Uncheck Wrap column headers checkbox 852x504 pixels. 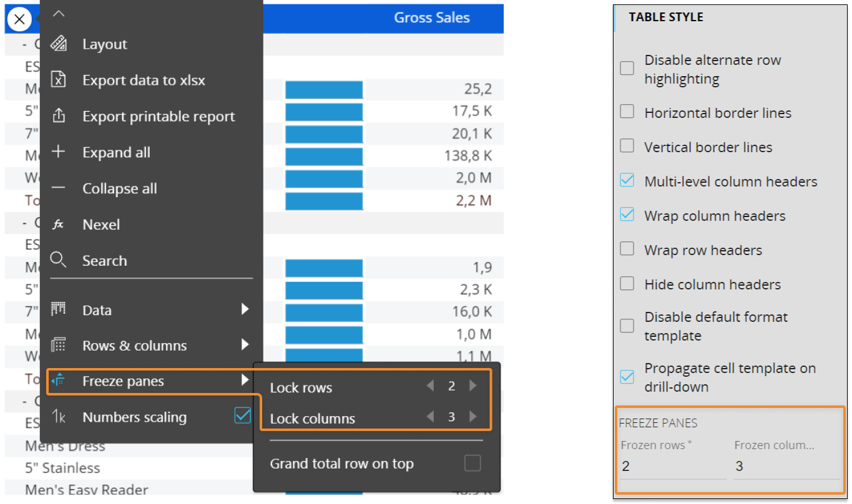point(627,216)
